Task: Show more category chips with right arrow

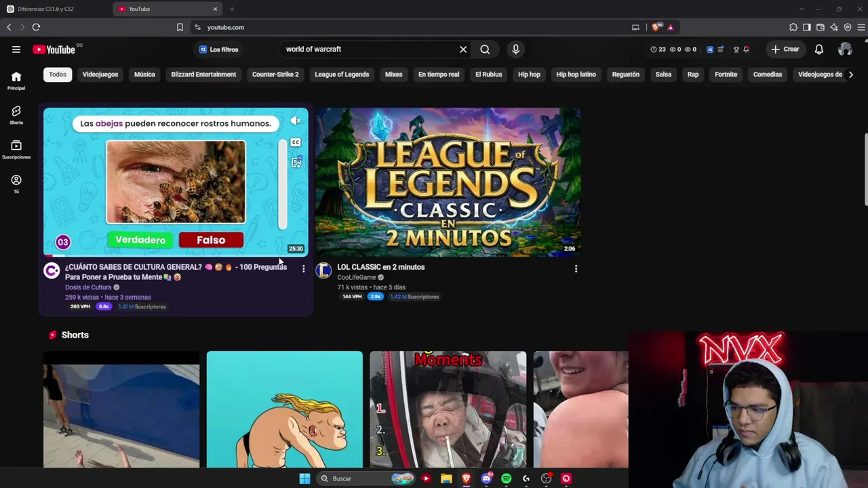Action: (x=851, y=75)
